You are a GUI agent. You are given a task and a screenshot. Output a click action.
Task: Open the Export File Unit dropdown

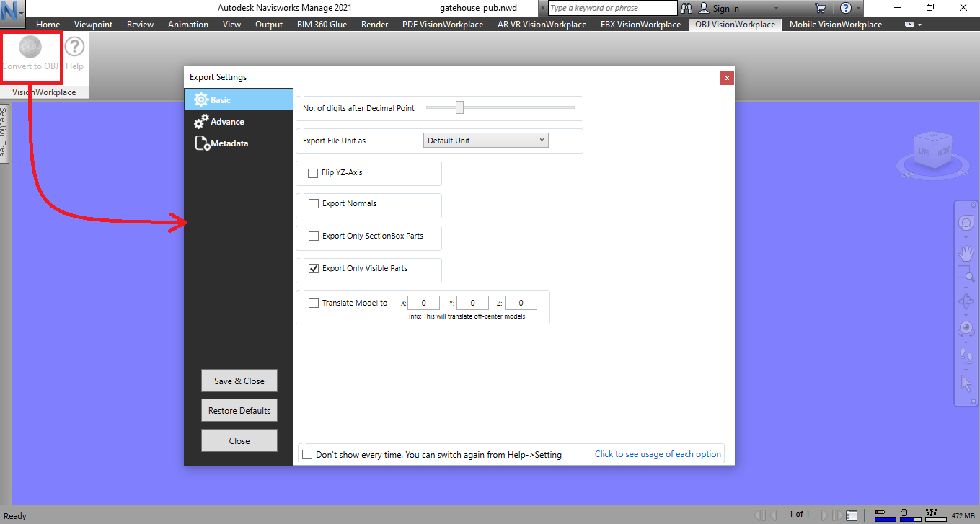pyautogui.click(x=486, y=141)
